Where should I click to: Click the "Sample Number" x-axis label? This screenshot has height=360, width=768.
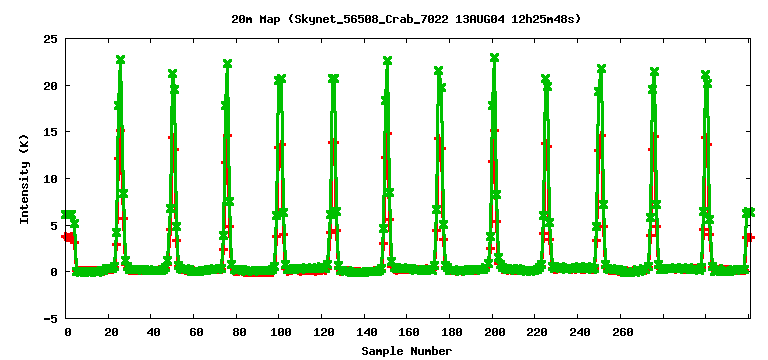click(x=407, y=351)
